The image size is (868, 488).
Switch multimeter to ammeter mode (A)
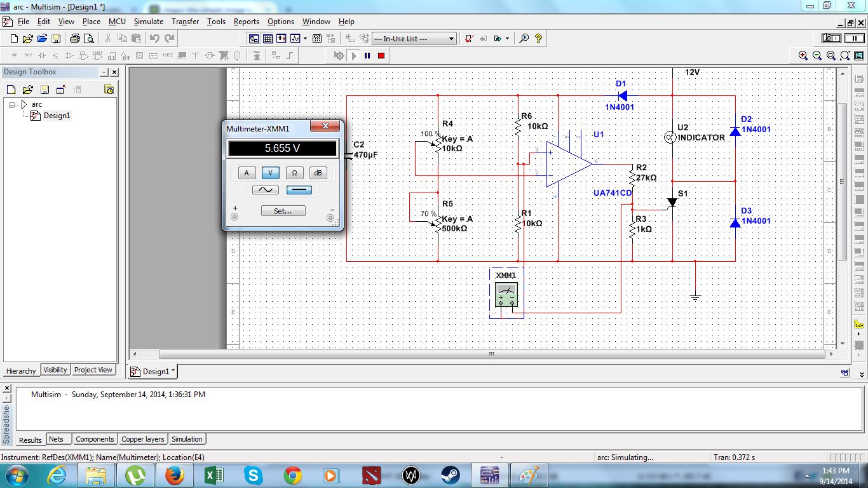(247, 173)
